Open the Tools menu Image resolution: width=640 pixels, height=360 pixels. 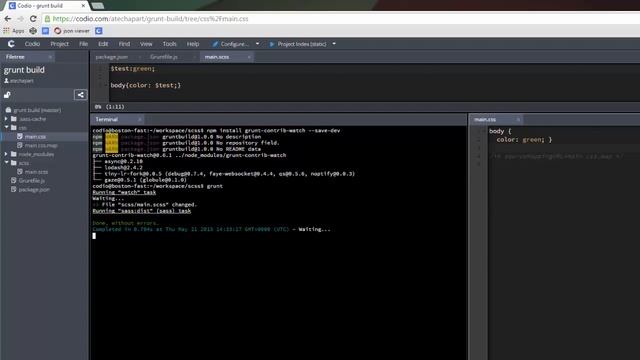[x=169, y=44]
